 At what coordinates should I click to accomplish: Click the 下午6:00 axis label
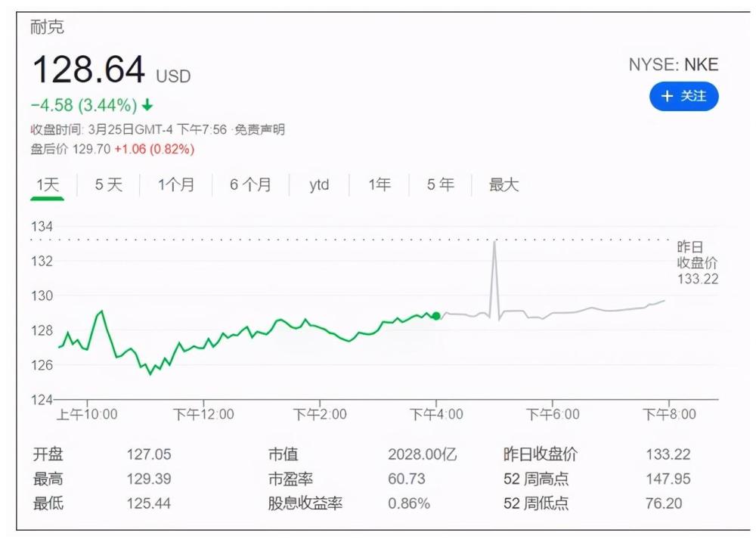click(553, 414)
